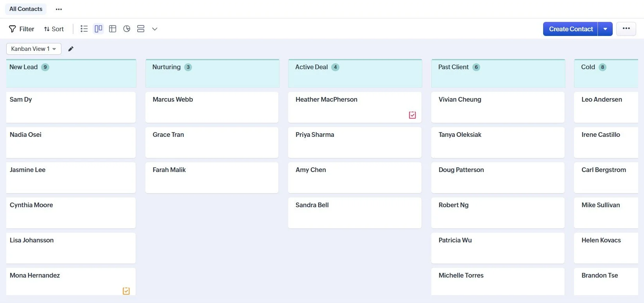Open the All Contacts tab

pyautogui.click(x=26, y=9)
